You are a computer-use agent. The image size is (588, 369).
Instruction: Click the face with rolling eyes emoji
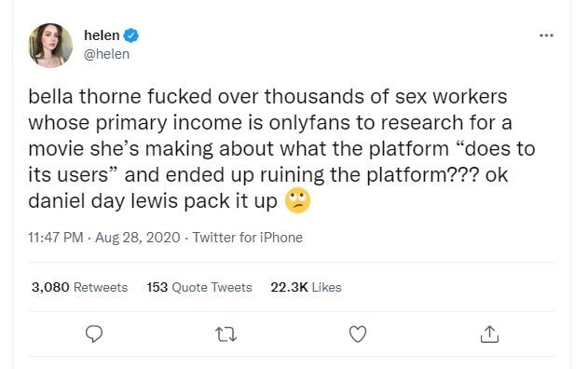click(x=298, y=200)
